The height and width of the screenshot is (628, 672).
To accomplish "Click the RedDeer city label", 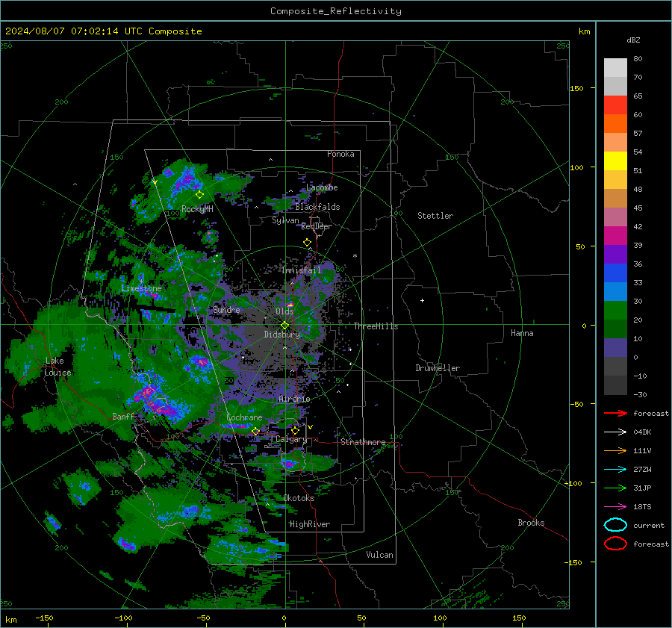I will (317, 226).
